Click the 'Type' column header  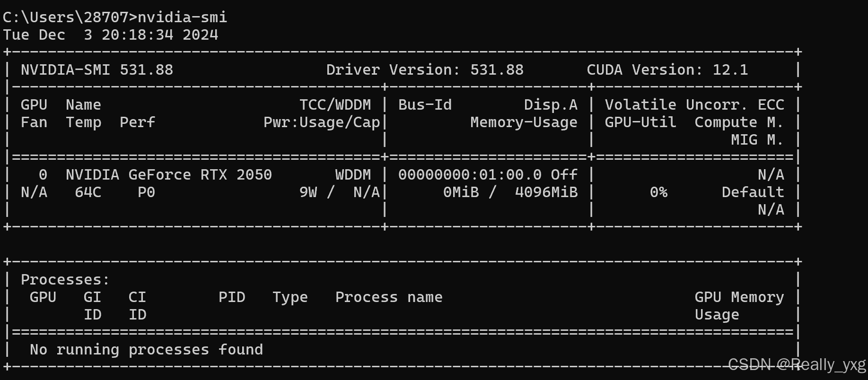click(x=290, y=297)
